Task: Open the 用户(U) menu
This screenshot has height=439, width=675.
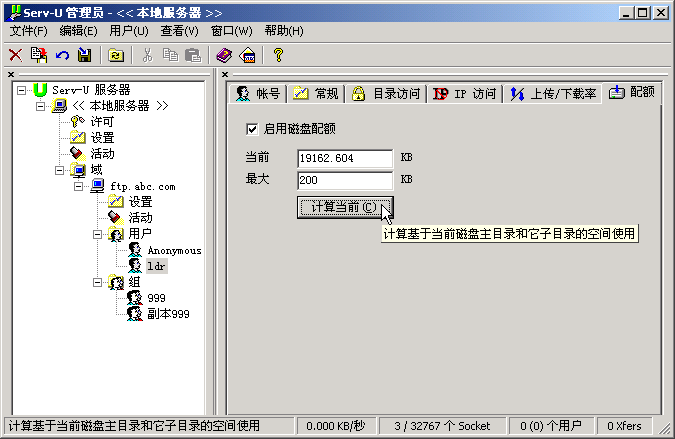Action: [129, 31]
